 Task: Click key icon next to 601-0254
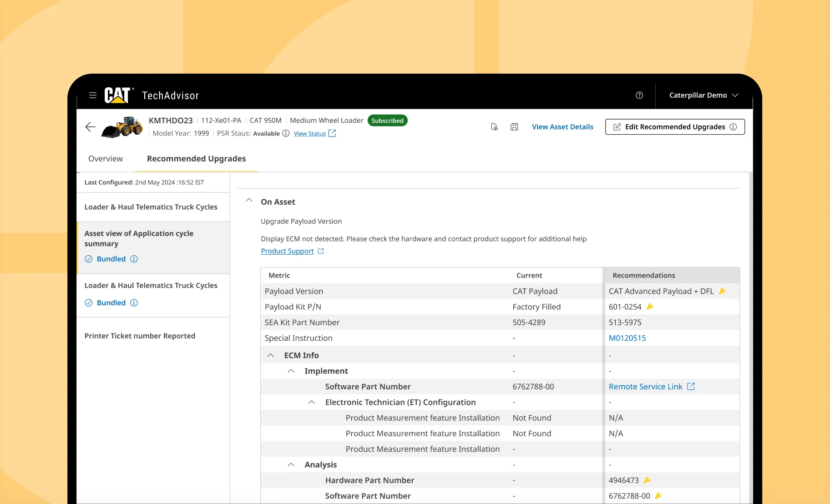pos(650,307)
